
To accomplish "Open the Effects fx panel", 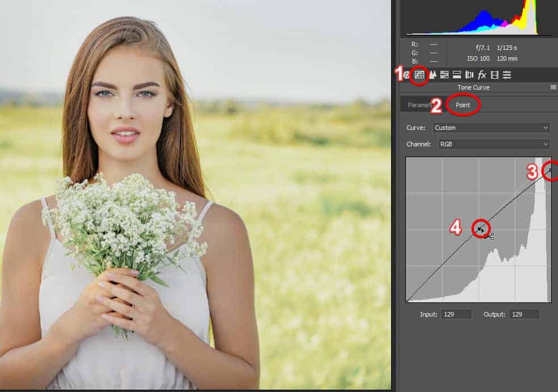I will pos(483,74).
